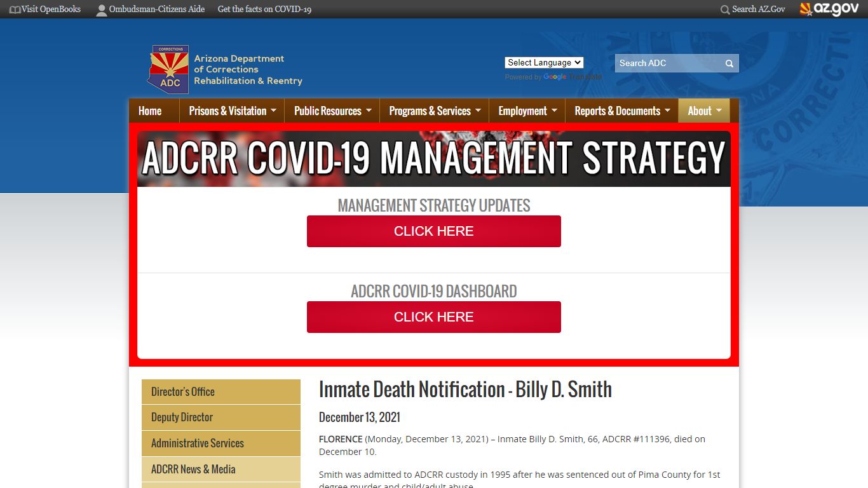Click the Arizona Department of Corrections title
This screenshot has height=488, width=868.
[x=248, y=70]
